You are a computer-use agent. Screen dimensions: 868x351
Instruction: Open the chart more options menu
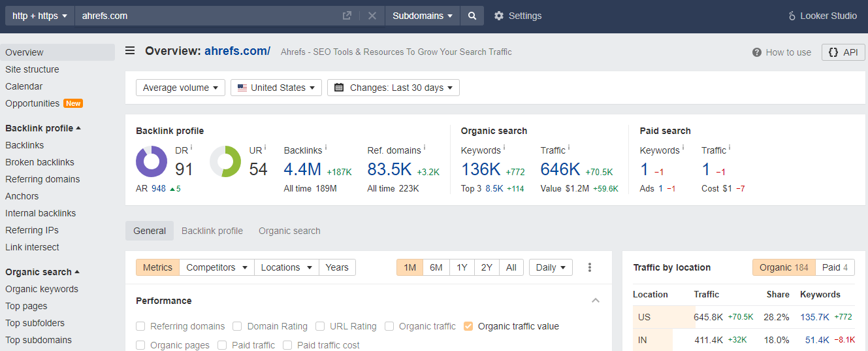pos(590,267)
